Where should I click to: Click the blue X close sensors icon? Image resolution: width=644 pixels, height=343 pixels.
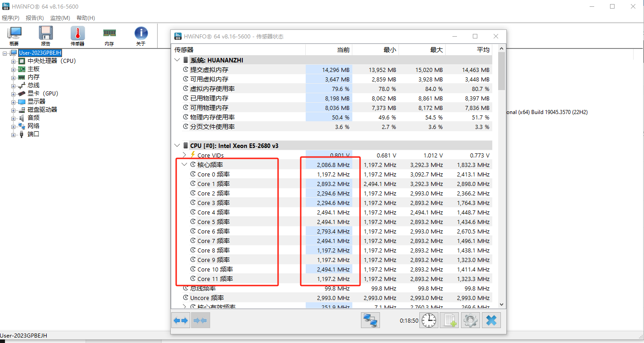(491, 320)
